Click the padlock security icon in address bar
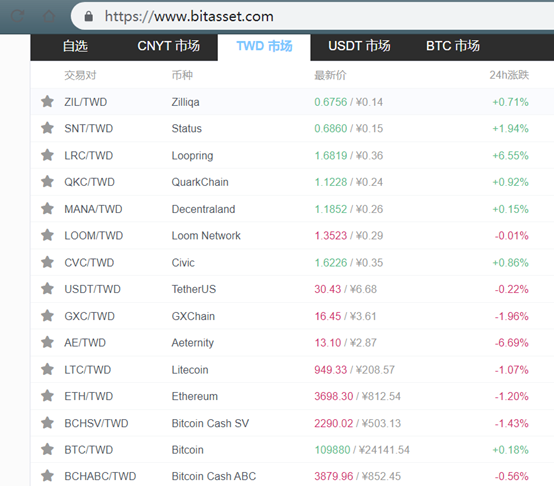 pos(89,16)
